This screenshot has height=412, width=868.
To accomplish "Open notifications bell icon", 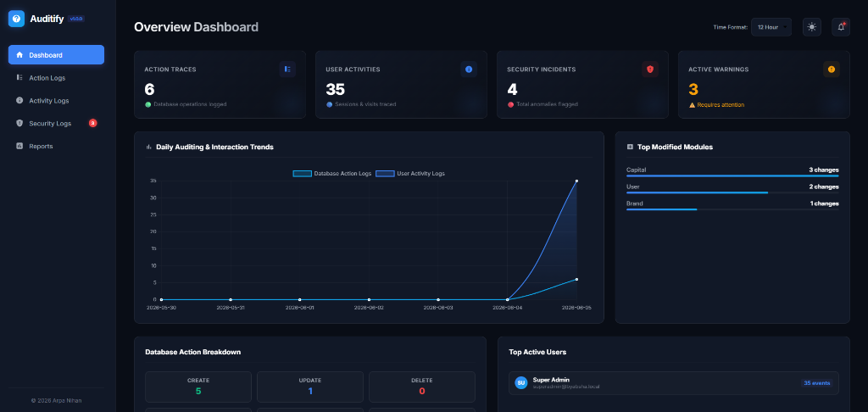I will 841,27.
